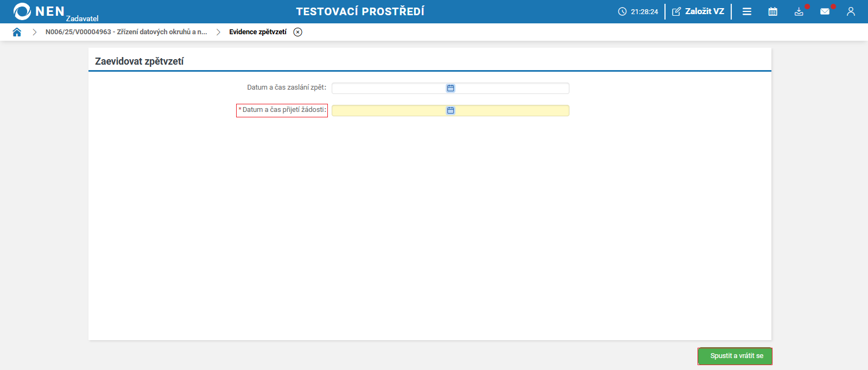Select Evidence zpětvzetí breadcrumb item
The image size is (868, 370).
coord(258,32)
